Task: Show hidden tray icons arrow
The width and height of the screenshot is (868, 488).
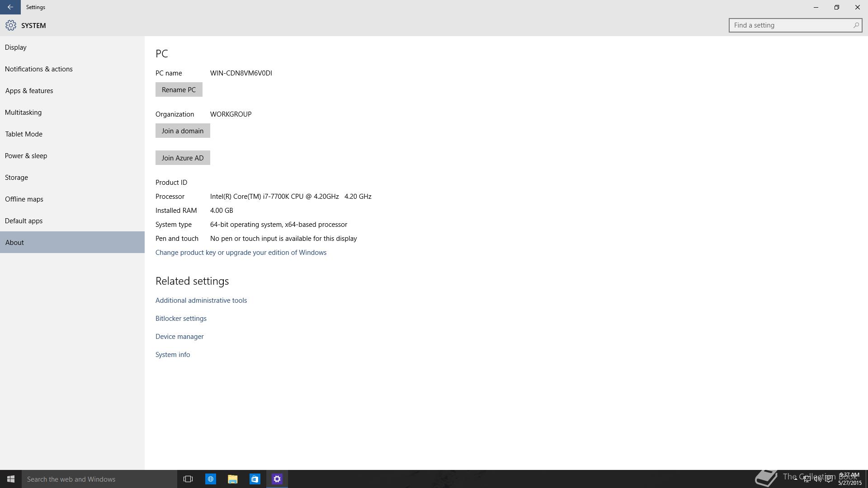Action: pos(796,479)
